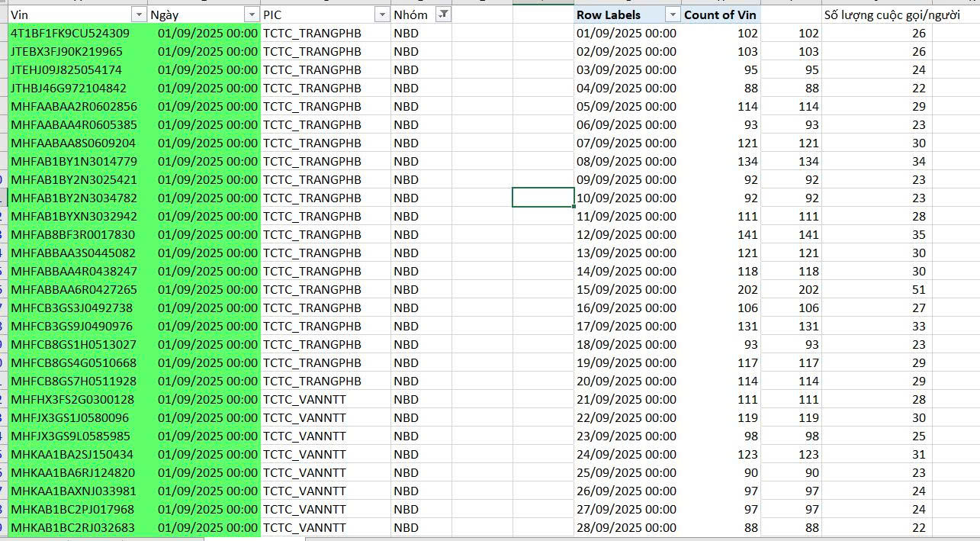Select pivot row label 28/09/2025 00:00
This screenshot has height=541, width=980.
[x=627, y=527]
